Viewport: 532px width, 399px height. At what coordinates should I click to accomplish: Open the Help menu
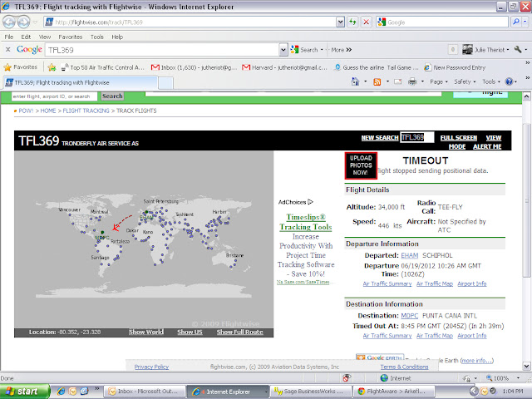[x=117, y=37]
